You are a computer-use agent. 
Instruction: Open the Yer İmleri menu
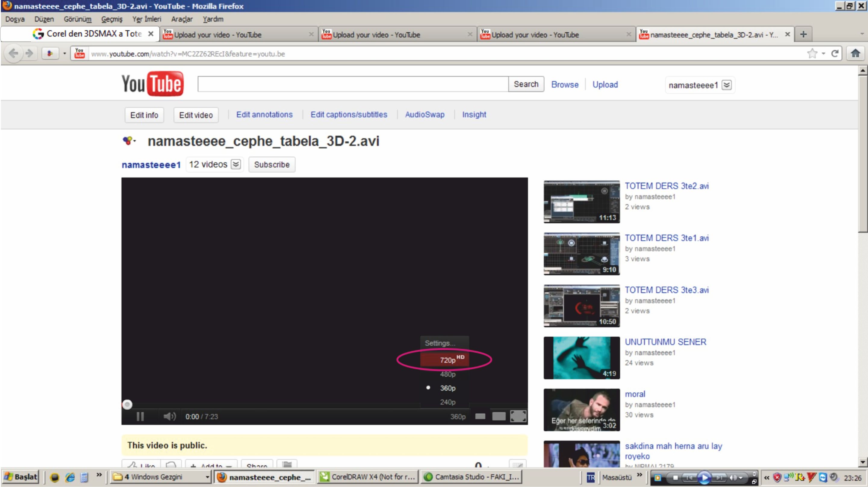[x=147, y=19]
